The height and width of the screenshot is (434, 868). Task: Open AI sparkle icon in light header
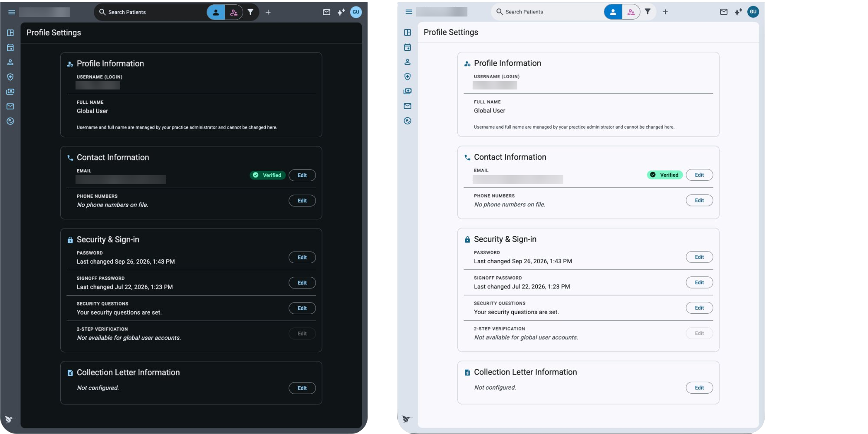point(738,12)
